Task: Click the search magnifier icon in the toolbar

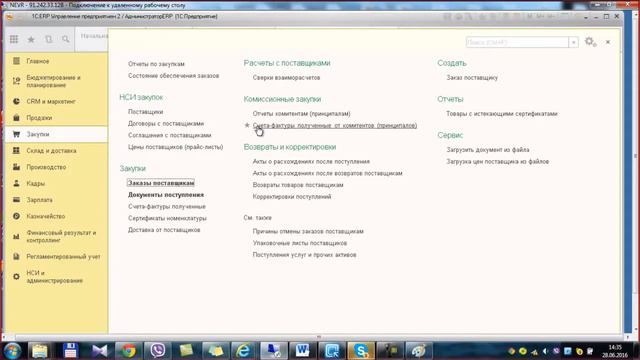Action: (66, 39)
